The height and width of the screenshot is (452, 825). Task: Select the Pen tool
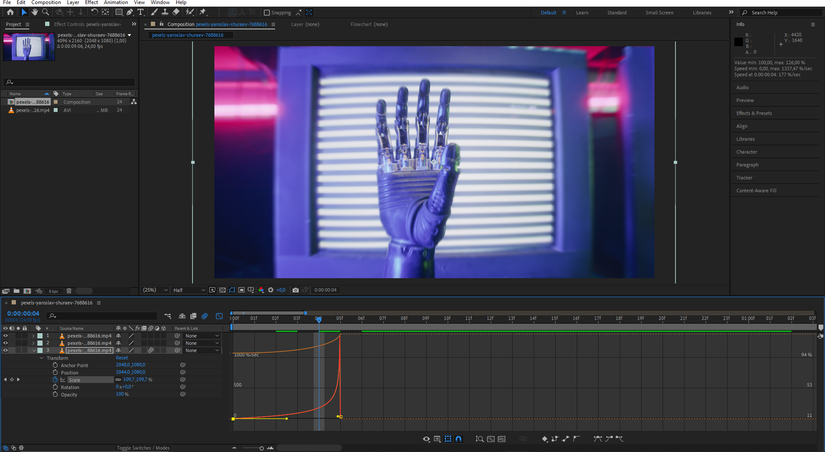pos(129,12)
